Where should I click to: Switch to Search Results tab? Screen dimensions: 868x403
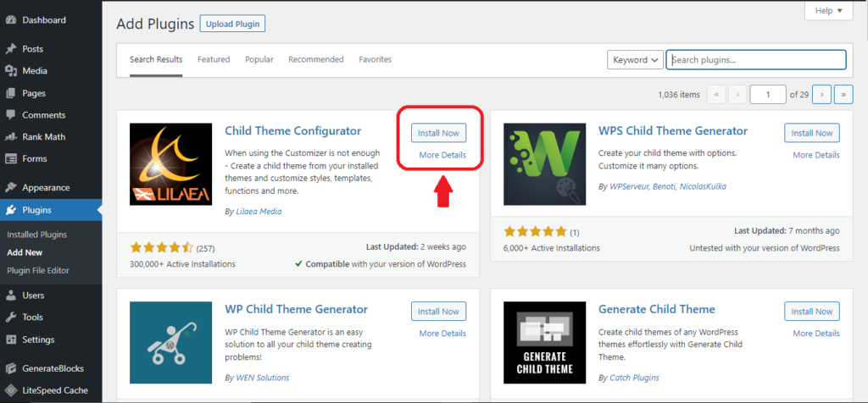pyautogui.click(x=156, y=59)
